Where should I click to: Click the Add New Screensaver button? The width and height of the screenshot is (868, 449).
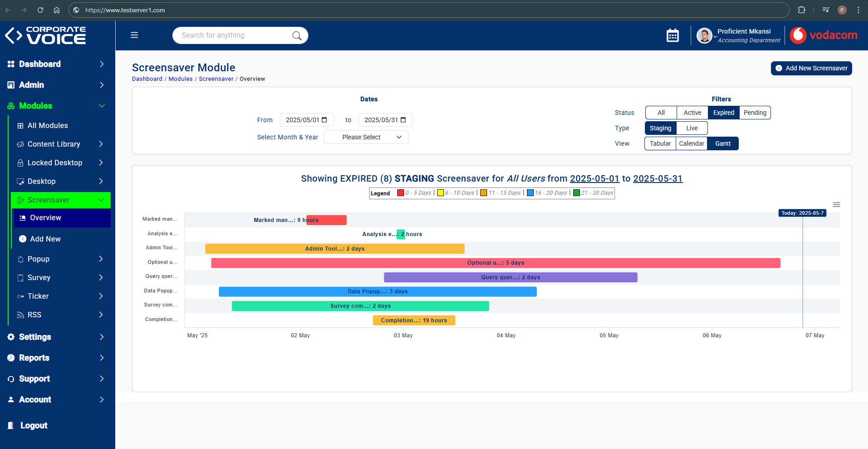(x=811, y=68)
